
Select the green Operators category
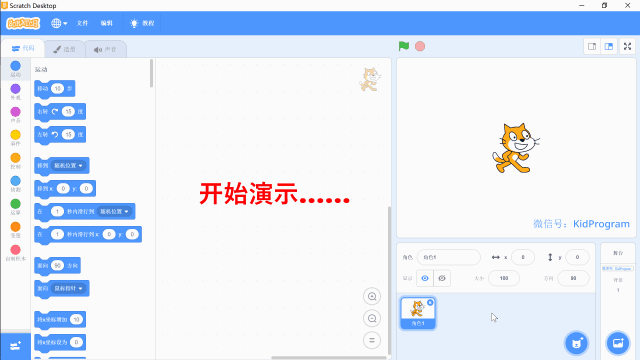[x=16, y=204]
